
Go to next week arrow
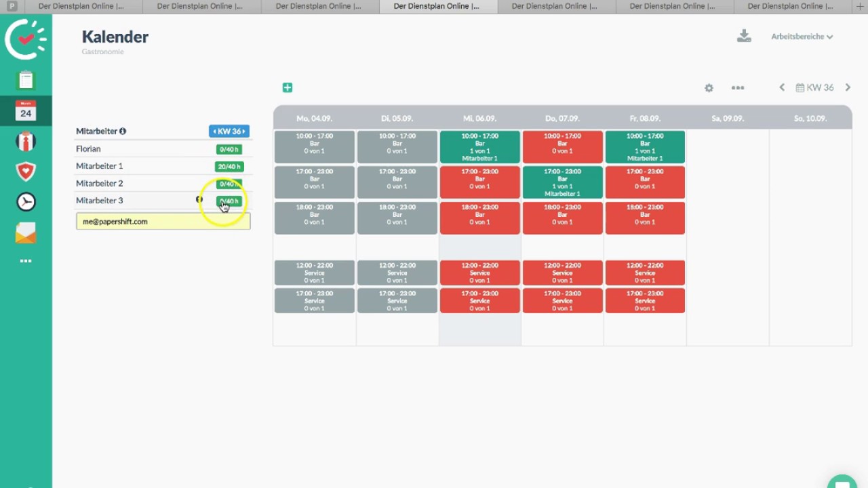click(848, 87)
